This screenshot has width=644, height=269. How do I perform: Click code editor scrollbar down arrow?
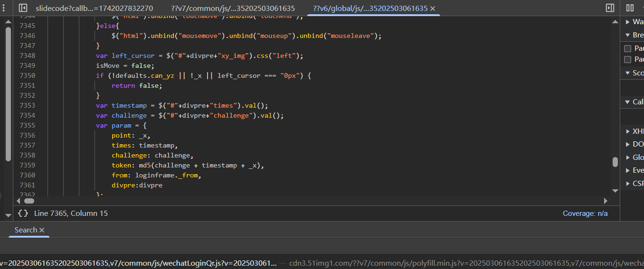615,191
